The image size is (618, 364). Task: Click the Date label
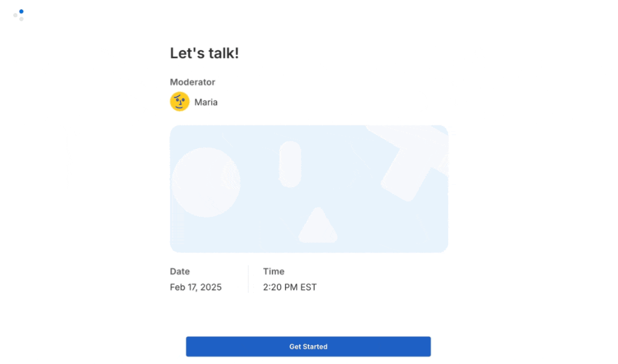tap(180, 271)
